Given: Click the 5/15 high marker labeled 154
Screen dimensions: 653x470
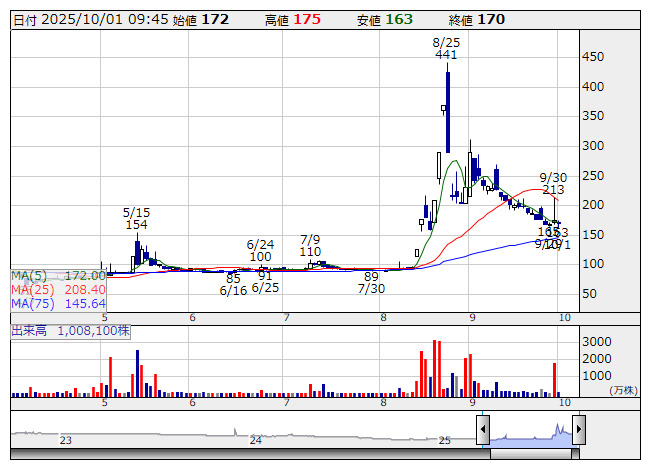Looking at the screenshot, I should (136, 226).
